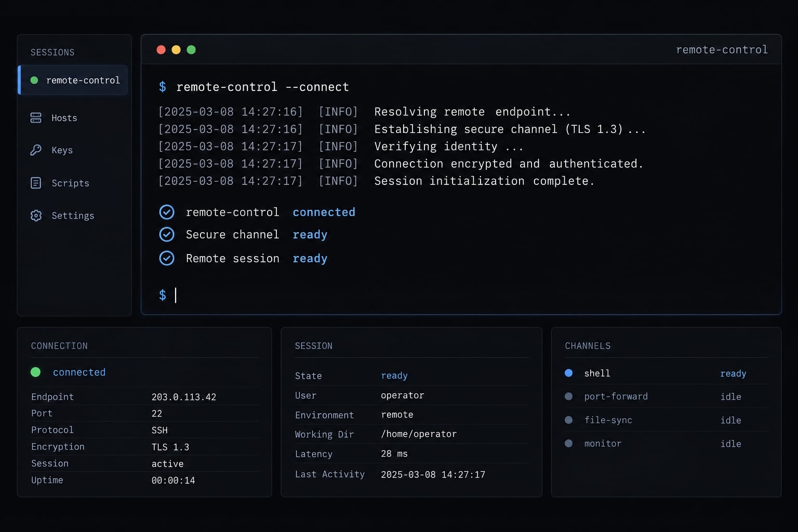Select the shell channel name

(x=597, y=373)
